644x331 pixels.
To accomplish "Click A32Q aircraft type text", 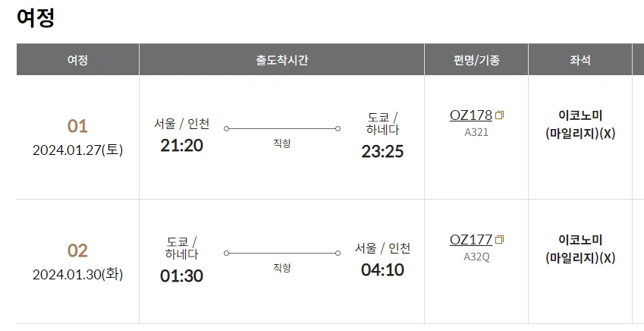I will tap(476, 257).
